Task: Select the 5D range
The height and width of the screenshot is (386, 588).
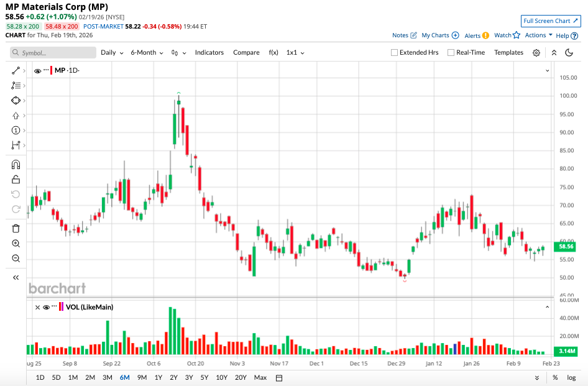Action: point(56,377)
